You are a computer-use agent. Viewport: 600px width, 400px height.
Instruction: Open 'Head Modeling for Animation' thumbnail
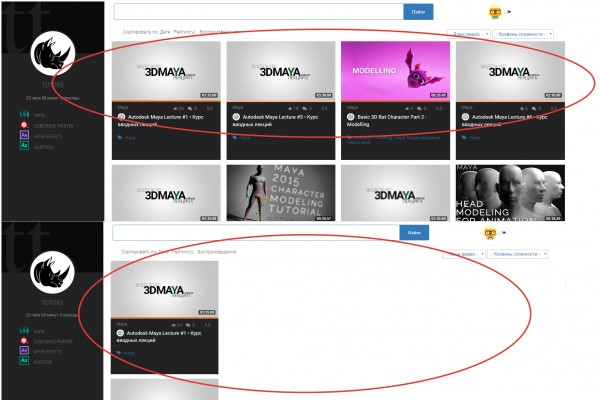pos(510,193)
